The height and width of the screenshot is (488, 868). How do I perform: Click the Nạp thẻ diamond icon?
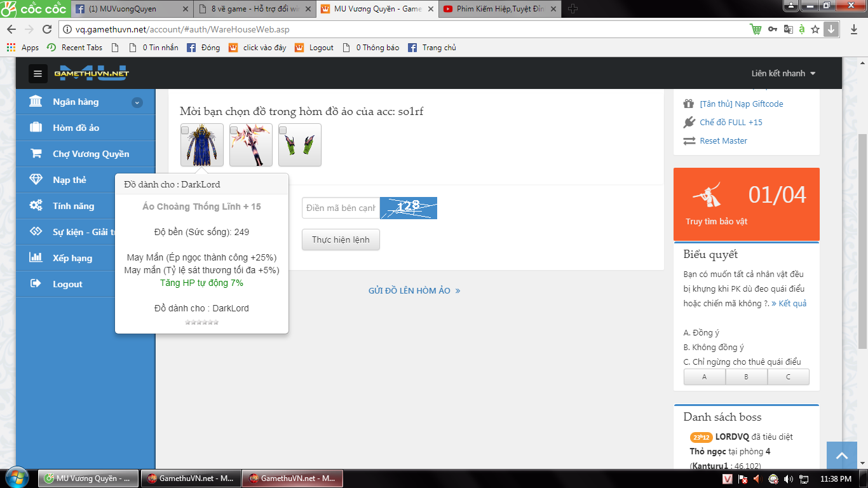coord(36,180)
